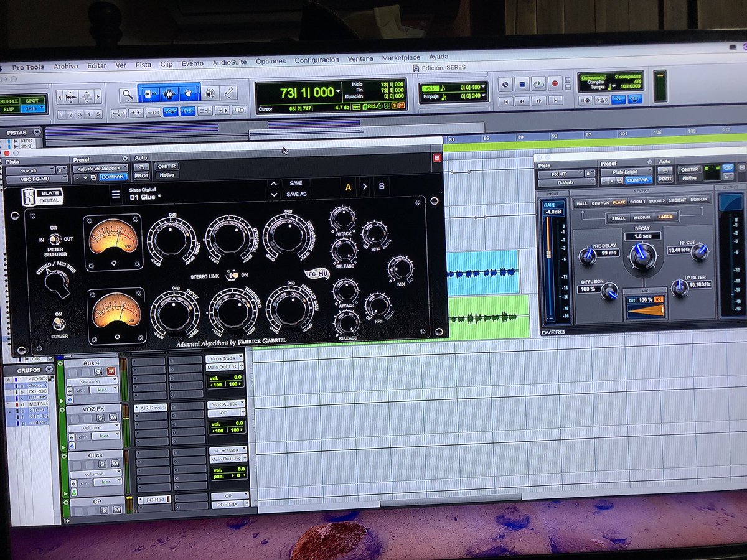Select Spot edit mode

31,100
